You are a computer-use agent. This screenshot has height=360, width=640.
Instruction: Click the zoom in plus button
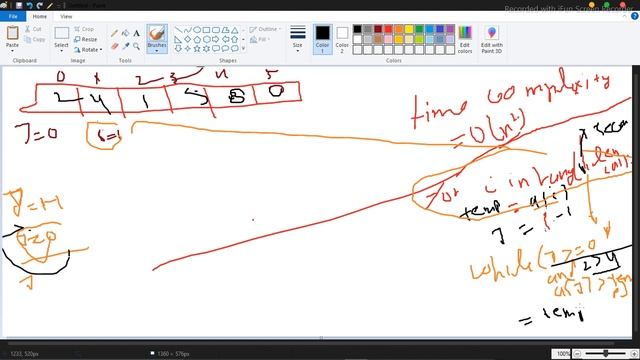point(634,353)
